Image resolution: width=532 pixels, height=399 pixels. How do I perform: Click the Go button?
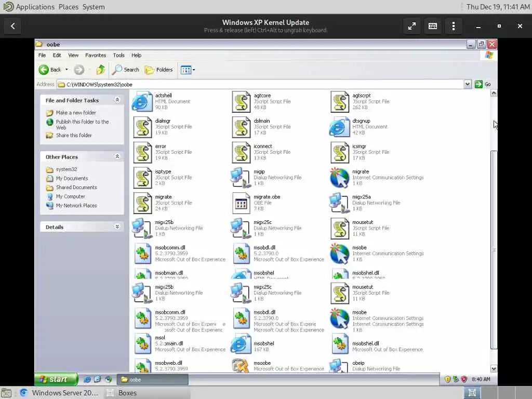pos(483,84)
